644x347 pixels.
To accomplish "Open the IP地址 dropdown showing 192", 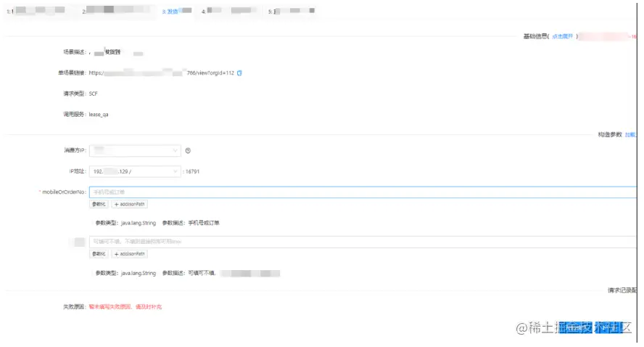I will pyautogui.click(x=135, y=171).
